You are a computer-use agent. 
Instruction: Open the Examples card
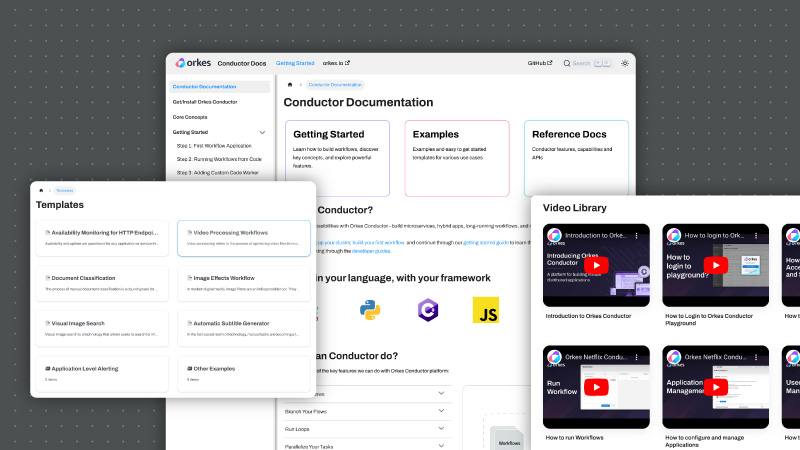pyautogui.click(x=457, y=158)
